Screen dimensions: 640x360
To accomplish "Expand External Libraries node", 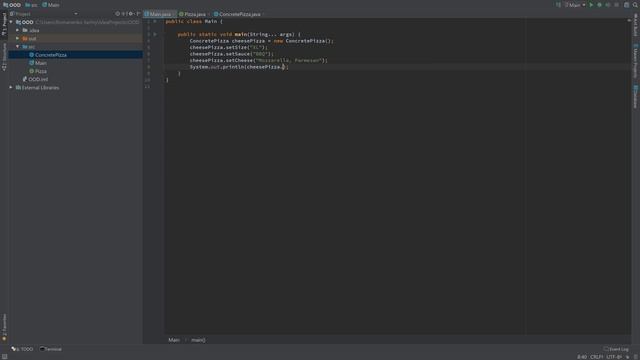I will coord(11,87).
